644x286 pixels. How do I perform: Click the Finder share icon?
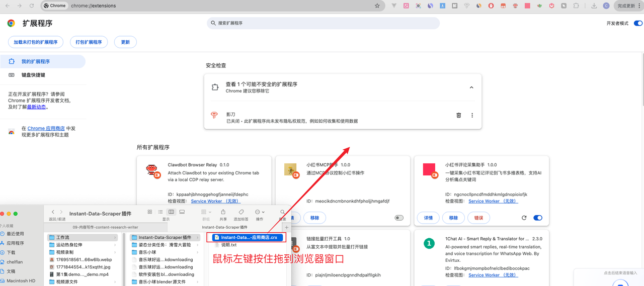[223, 212]
